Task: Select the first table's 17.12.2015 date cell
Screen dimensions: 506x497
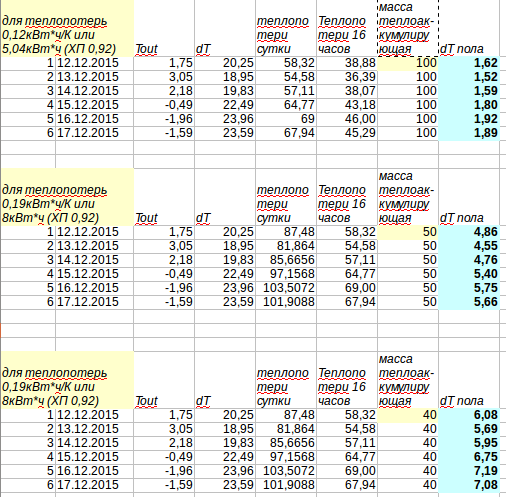Action: click(x=94, y=133)
